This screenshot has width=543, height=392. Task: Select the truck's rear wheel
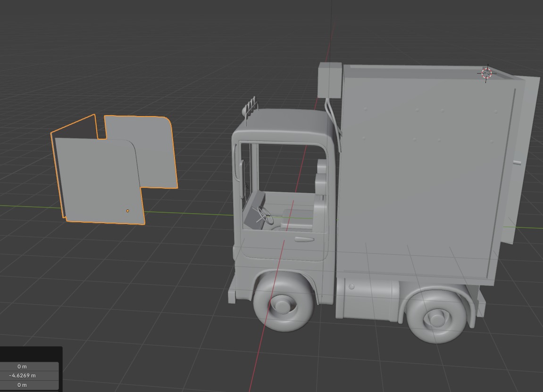(x=437, y=317)
